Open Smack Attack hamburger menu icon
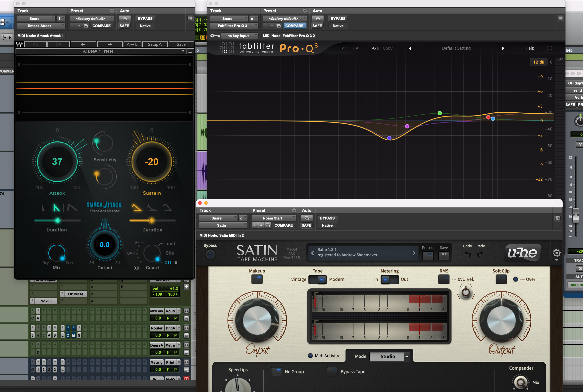 190,51
